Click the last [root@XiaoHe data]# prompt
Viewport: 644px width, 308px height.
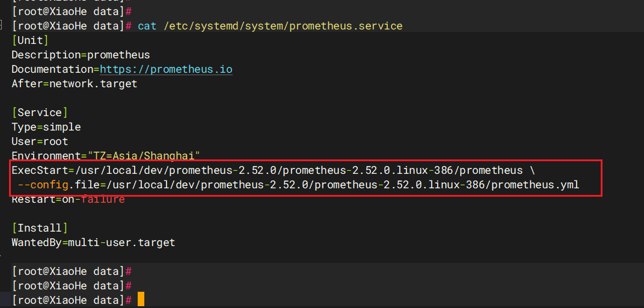coord(72,300)
